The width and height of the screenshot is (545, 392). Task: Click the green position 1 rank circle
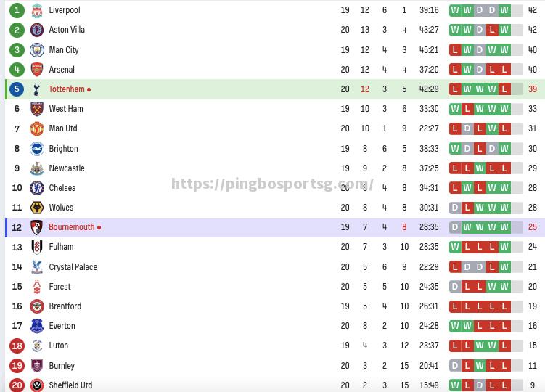[17, 10]
